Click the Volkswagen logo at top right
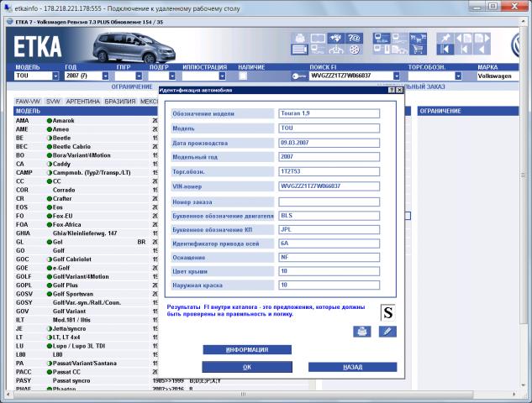The image size is (532, 403). click(515, 45)
